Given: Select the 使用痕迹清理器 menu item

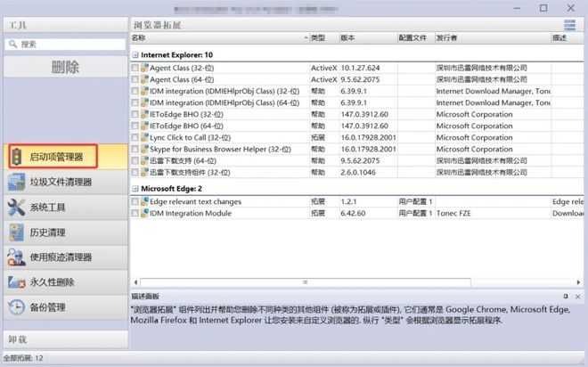Looking at the screenshot, I should 66,257.
